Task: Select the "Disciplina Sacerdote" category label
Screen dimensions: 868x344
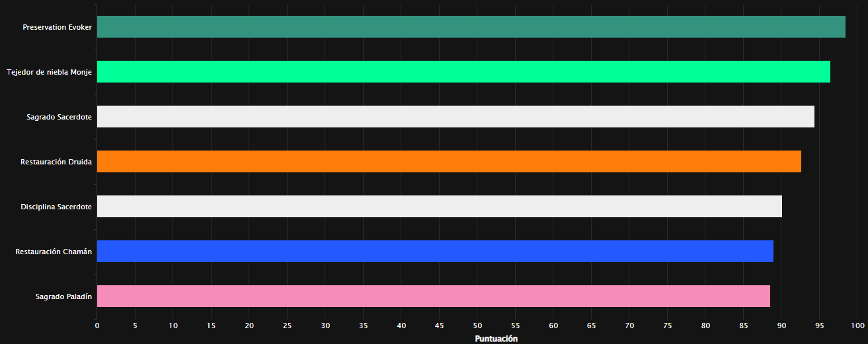Action: click(56, 207)
